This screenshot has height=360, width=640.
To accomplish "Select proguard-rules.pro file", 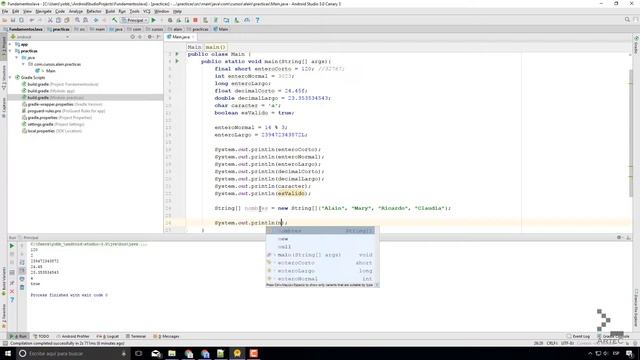I will (x=63, y=111).
